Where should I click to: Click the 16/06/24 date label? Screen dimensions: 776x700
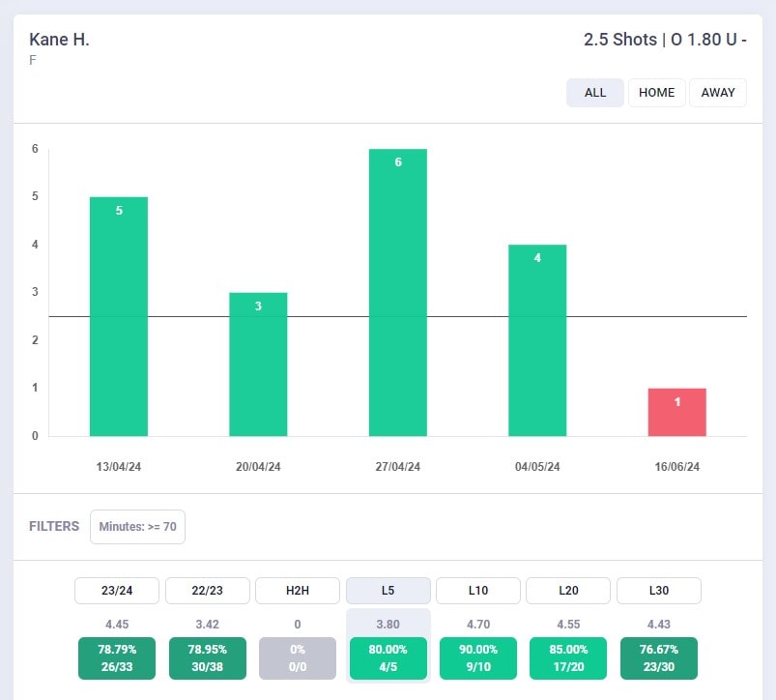pos(677,467)
